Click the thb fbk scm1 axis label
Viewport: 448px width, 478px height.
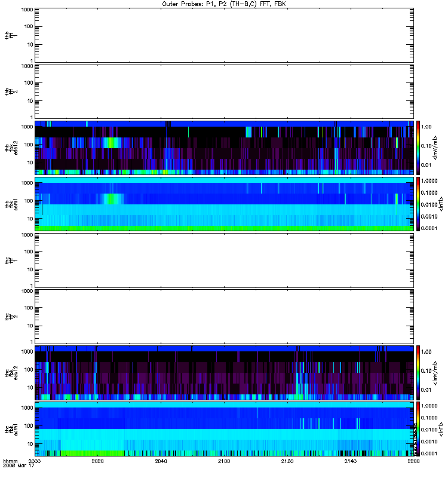pyautogui.click(x=11, y=204)
